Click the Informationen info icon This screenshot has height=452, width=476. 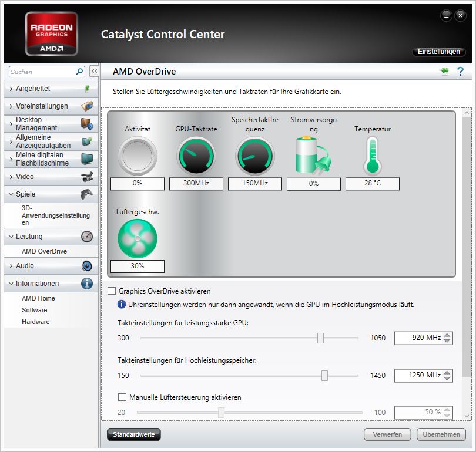pos(87,284)
